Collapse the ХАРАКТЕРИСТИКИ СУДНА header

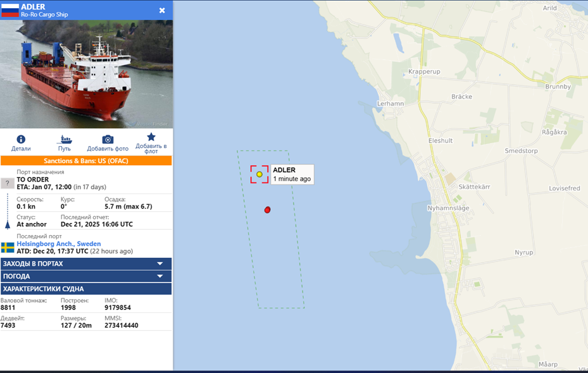(86, 289)
